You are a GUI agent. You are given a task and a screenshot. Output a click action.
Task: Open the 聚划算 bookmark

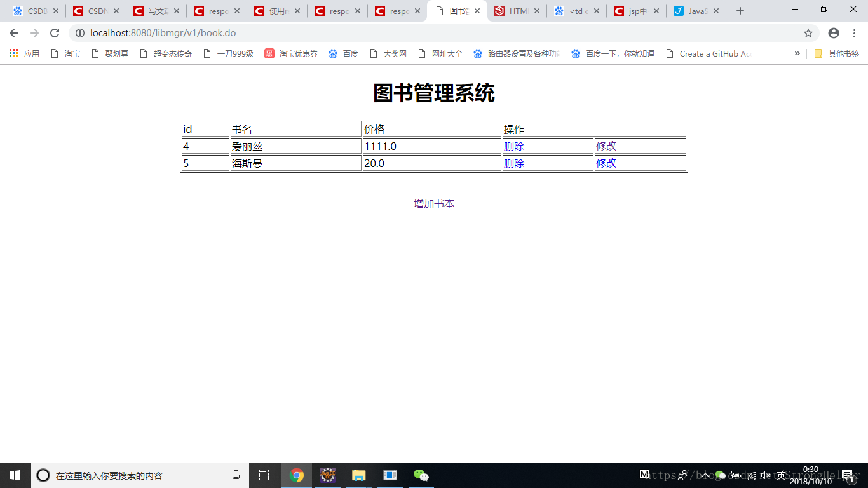pos(110,54)
